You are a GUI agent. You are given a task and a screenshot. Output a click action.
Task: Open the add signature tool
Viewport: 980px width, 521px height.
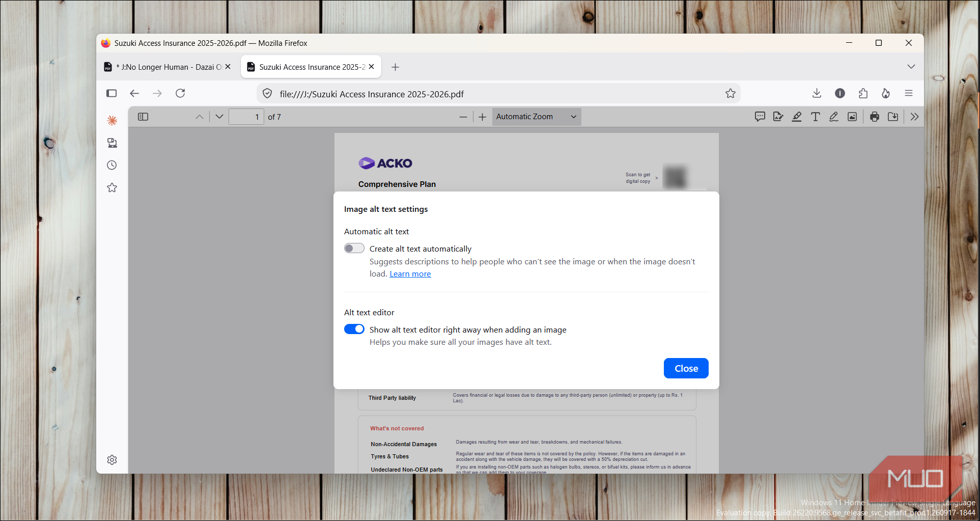point(778,117)
